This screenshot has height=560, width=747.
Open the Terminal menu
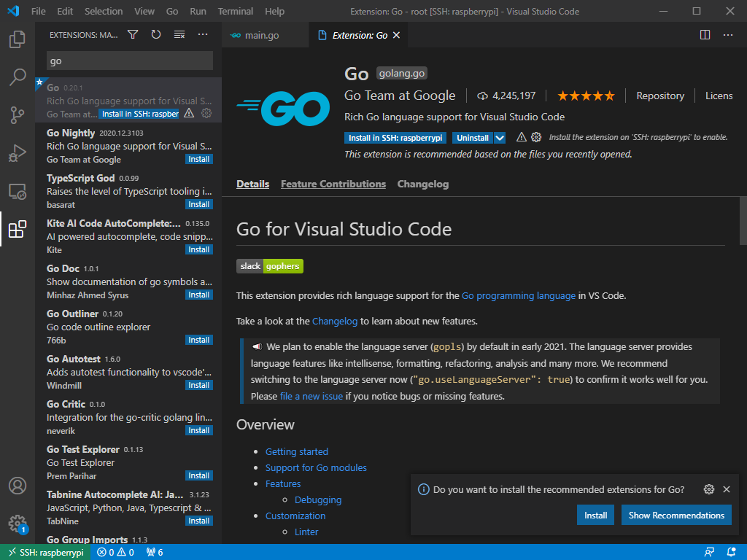pos(236,12)
